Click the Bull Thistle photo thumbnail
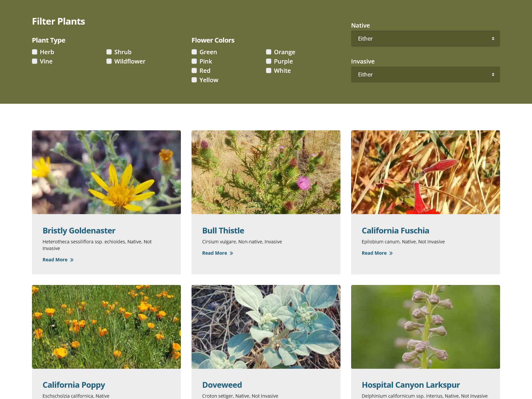The width and height of the screenshot is (532, 399). tap(266, 172)
